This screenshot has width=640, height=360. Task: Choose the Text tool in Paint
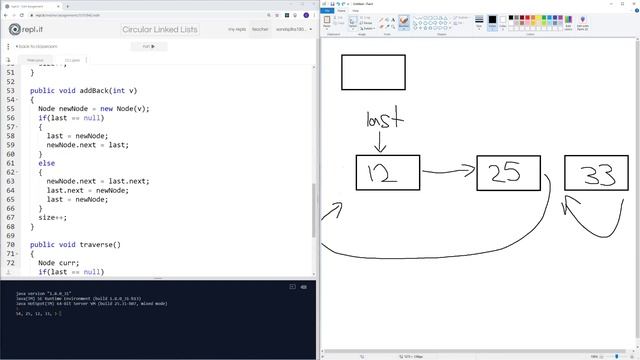393,20
